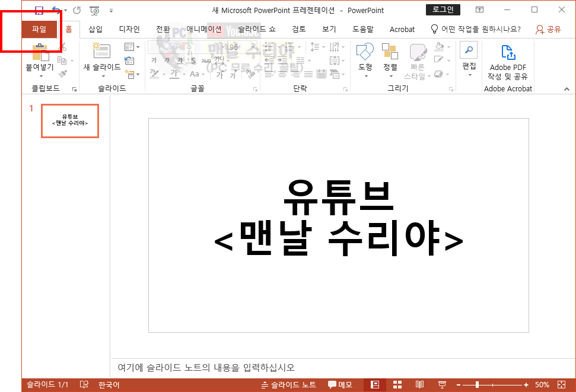Click the reset slide icon
This screenshot has width=576, height=392.
129,60
